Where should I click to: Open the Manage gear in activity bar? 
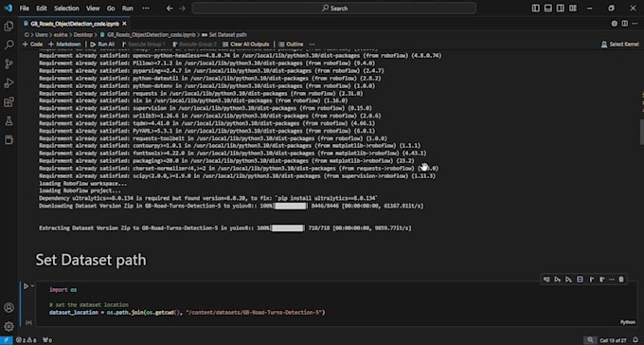coord(9,326)
